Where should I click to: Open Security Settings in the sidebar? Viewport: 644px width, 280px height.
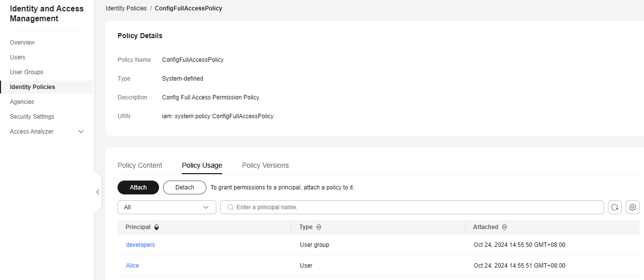tap(32, 117)
